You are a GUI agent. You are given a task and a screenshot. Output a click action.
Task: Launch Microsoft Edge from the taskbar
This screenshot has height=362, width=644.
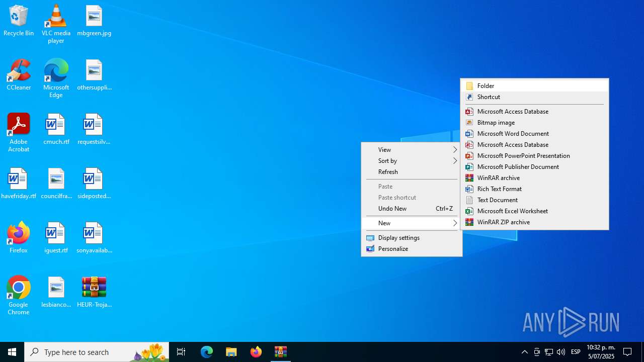point(207,352)
